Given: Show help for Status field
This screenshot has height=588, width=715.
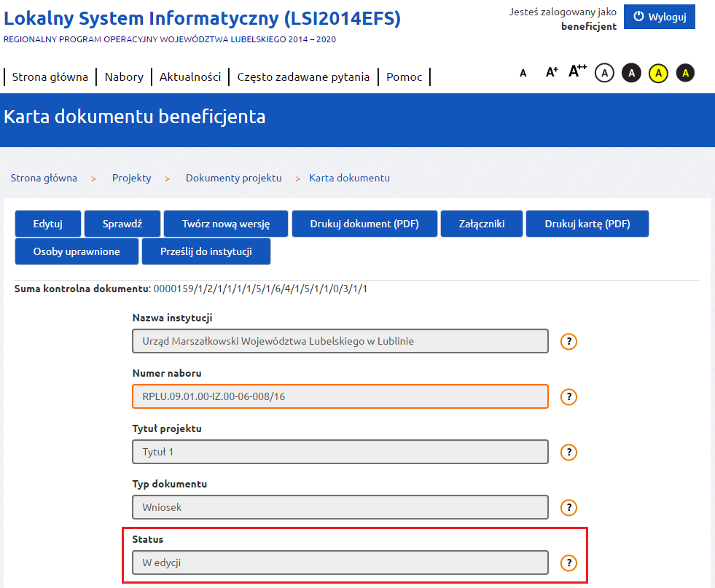Looking at the screenshot, I should pyautogui.click(x=569, y=563).
